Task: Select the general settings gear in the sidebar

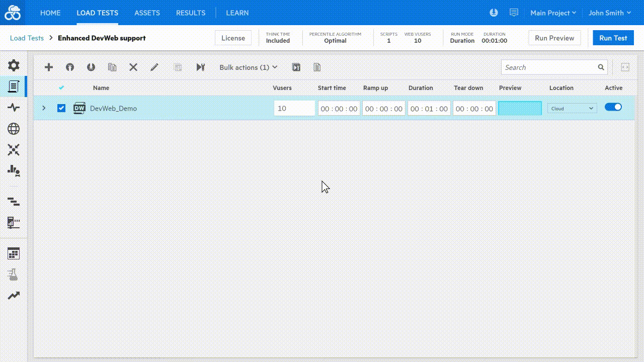Action: pyautogui.click(x=14, y=65)
